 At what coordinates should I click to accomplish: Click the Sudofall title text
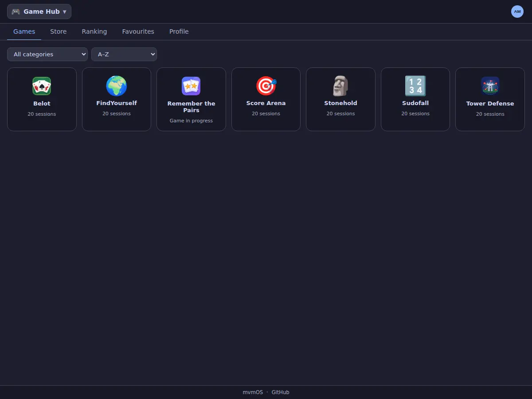[415, 103]
